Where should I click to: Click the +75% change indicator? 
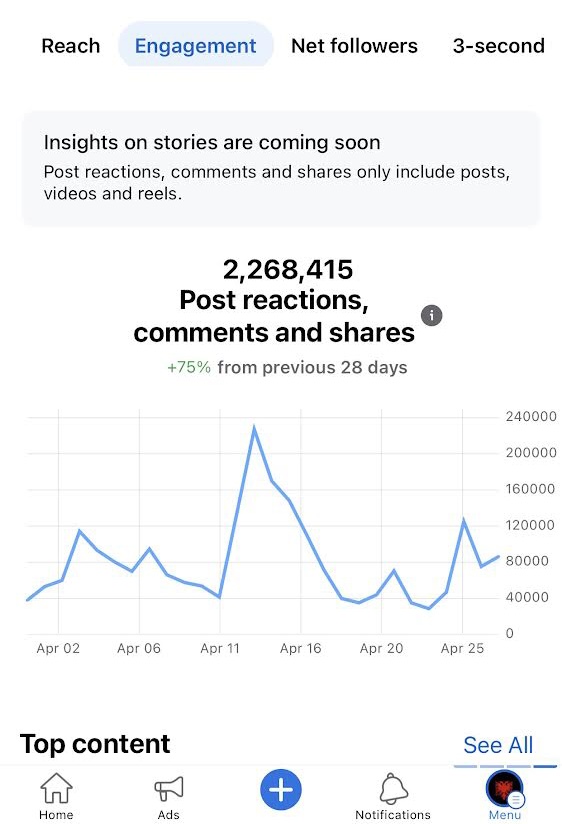coord(189,367)
